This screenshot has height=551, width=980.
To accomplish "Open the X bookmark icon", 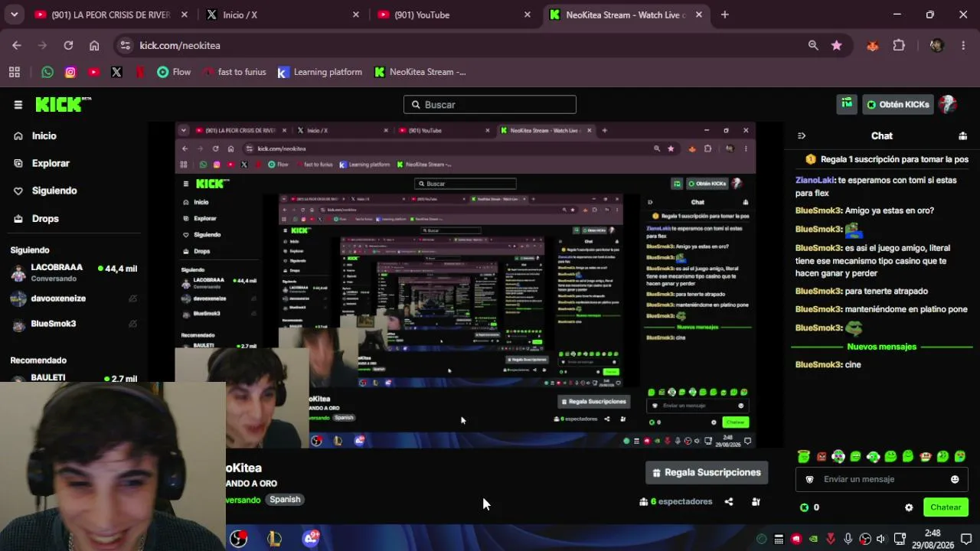I will pos(116,72).
